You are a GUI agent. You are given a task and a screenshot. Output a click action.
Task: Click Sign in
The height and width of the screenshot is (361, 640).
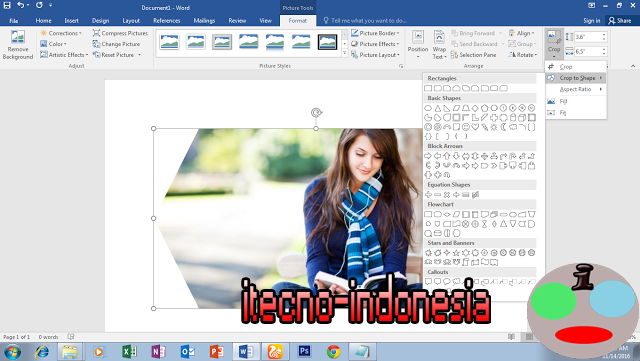591,20
